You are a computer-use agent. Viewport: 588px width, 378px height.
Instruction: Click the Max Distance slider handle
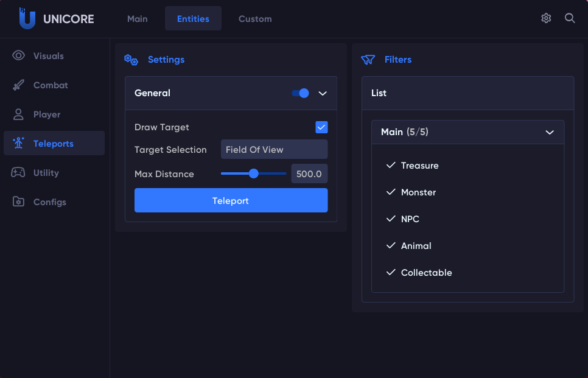254,173
